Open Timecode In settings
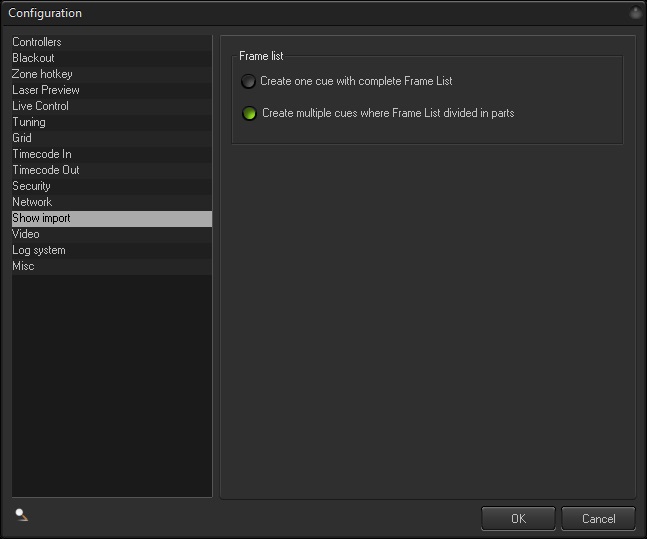Viewport: 647px width, 539px height. tap(42, 154)
